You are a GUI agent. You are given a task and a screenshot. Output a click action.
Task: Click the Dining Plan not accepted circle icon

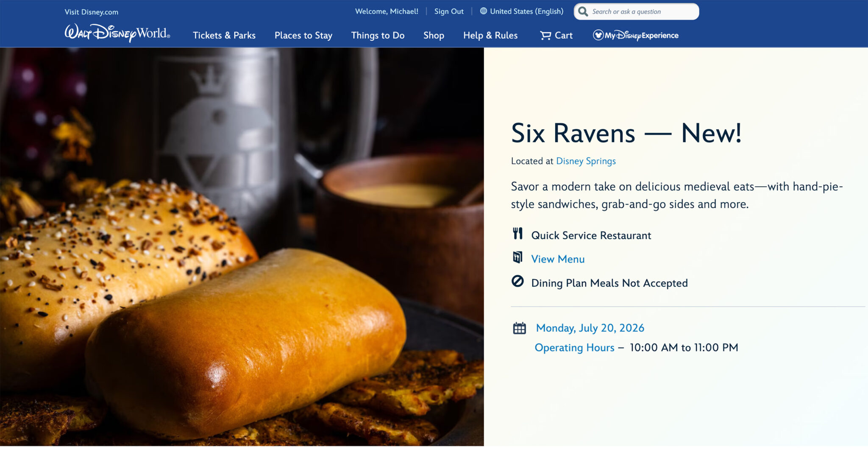[x=517, y=281]
